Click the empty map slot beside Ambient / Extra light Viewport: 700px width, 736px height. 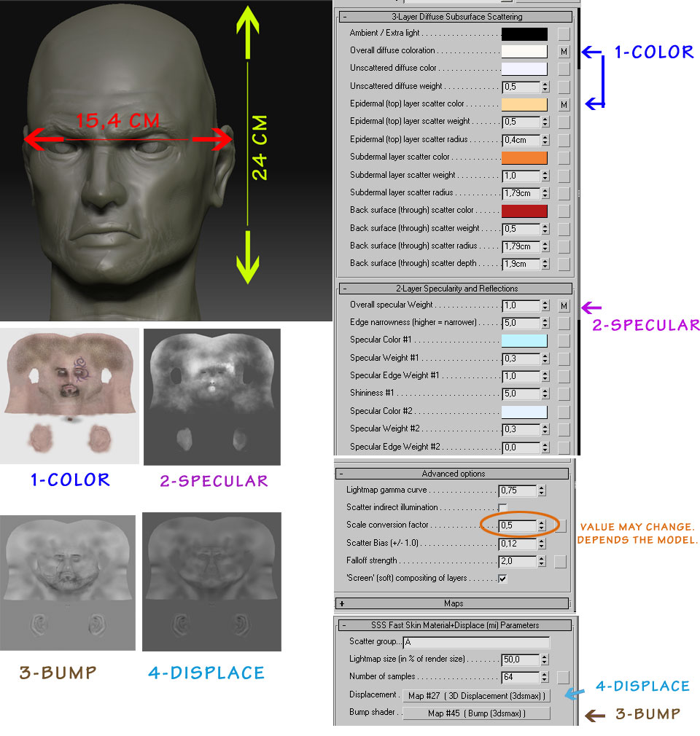click(564, 34)
